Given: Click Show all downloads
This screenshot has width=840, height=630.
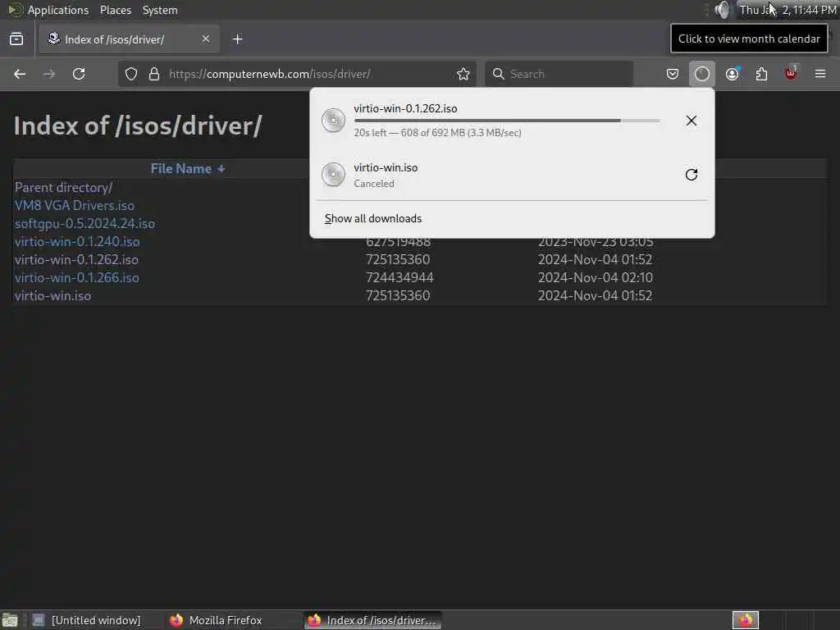Looking at the screenshot, I should coord(373,218).
